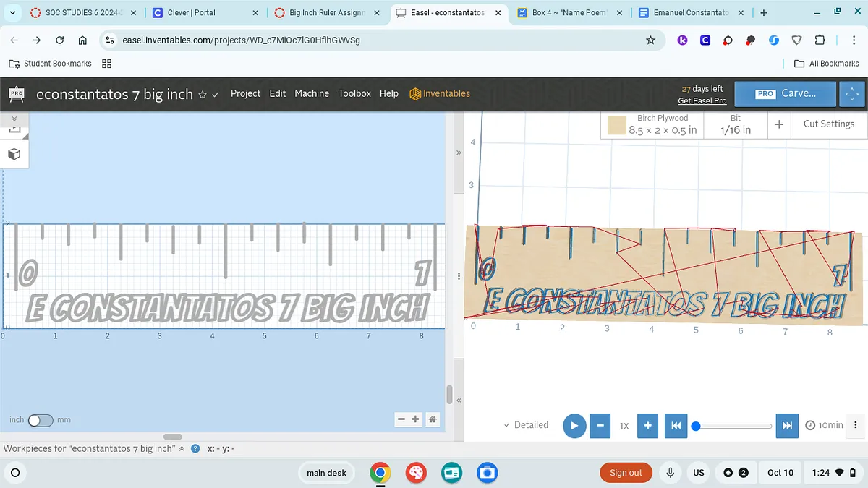868x488 pixels.
Task: Open the Toolbox menu
Action: tap(354, 93)
